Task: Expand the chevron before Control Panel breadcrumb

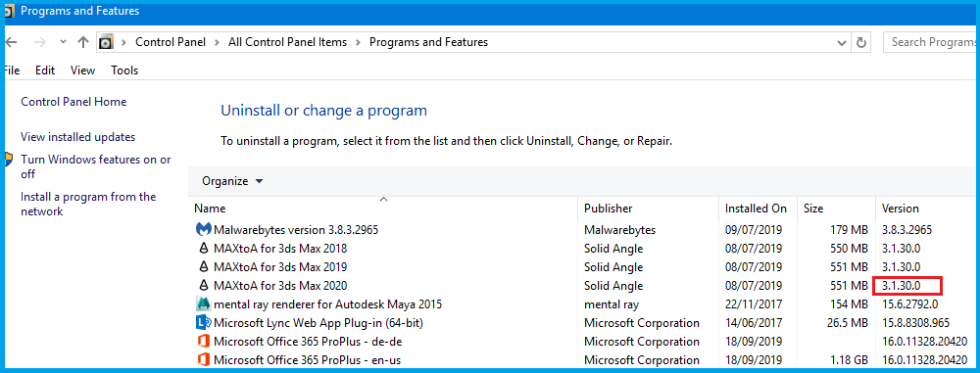Action: (x=123, y=42)
